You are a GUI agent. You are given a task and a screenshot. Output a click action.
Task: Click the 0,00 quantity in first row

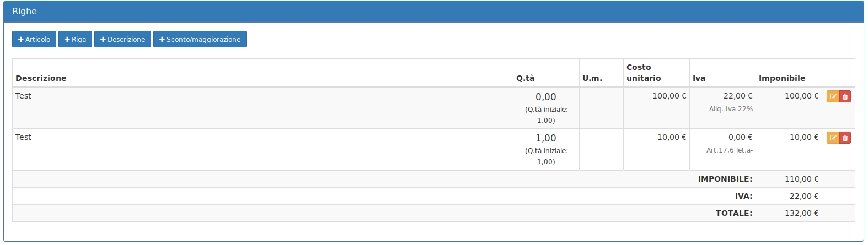tap(545, 97)
